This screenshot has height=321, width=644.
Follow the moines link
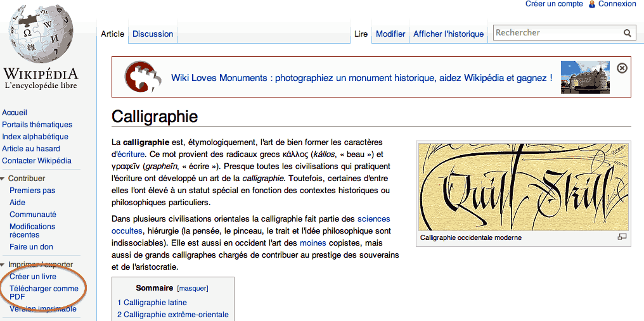click(x=313, y=242)
